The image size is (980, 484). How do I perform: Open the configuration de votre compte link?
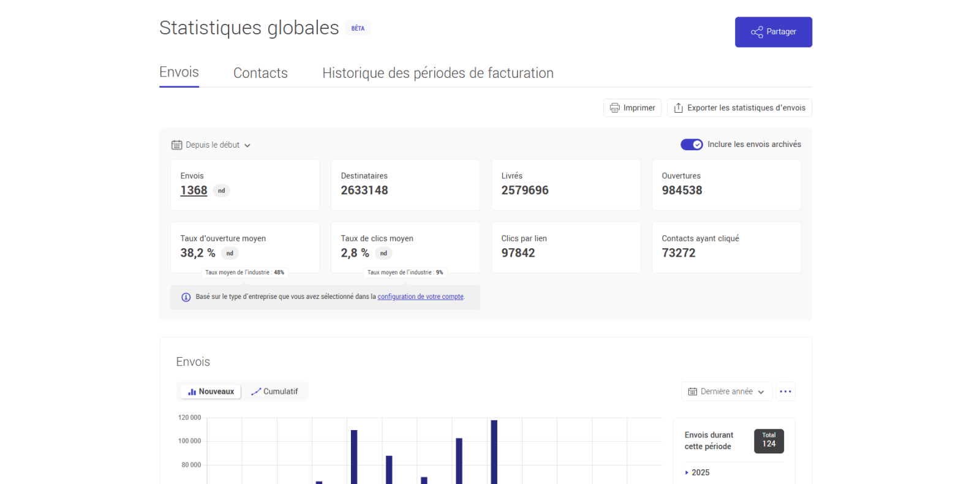click(421, 297)
